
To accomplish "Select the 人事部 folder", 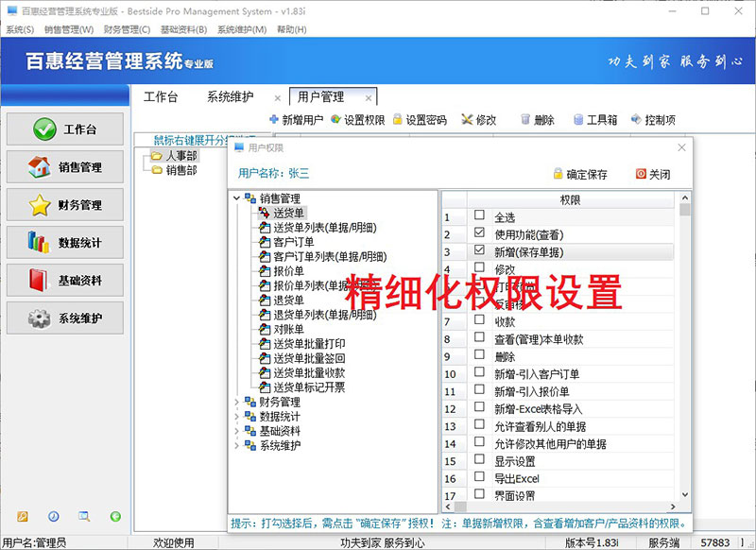I will tap(181, 156).
